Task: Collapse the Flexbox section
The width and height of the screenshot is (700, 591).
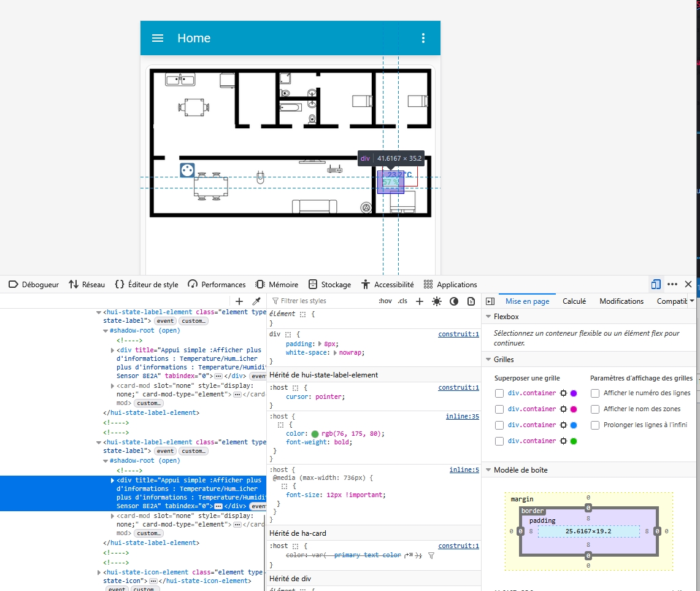Action: tap(488, 317)
